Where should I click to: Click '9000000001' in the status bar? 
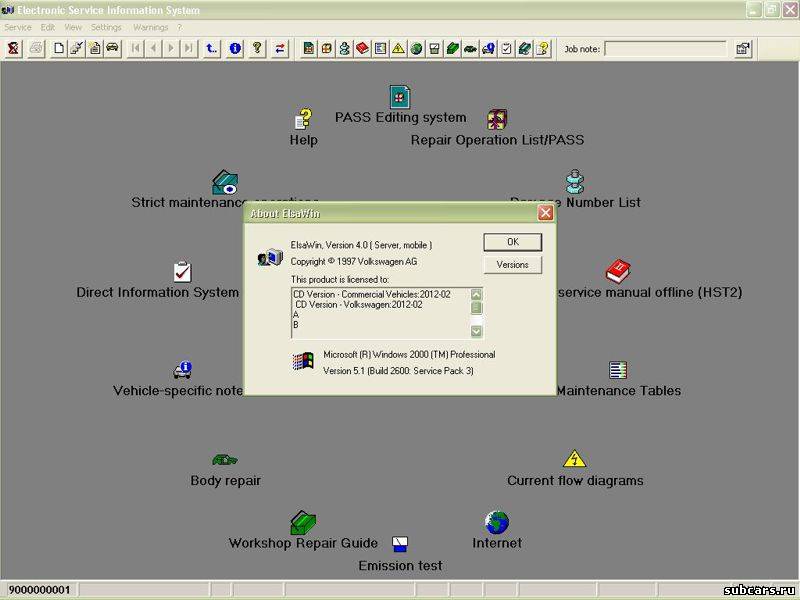tap(39, 590)
